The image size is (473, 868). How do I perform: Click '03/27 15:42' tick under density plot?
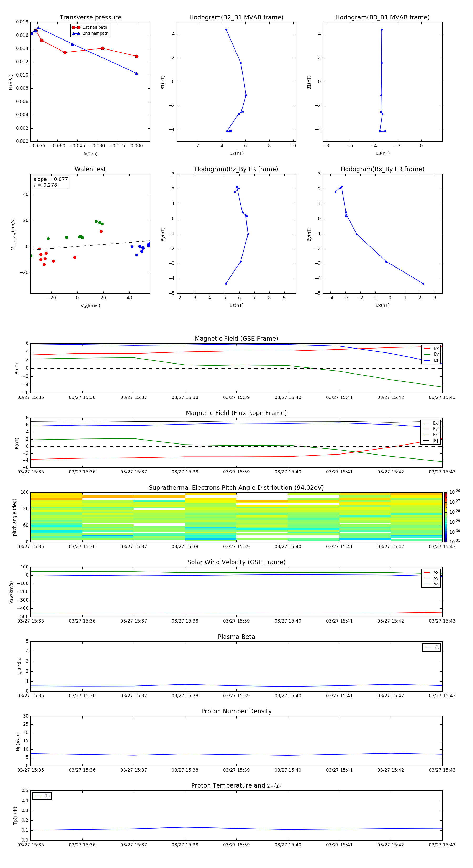[x=390, y=770]
